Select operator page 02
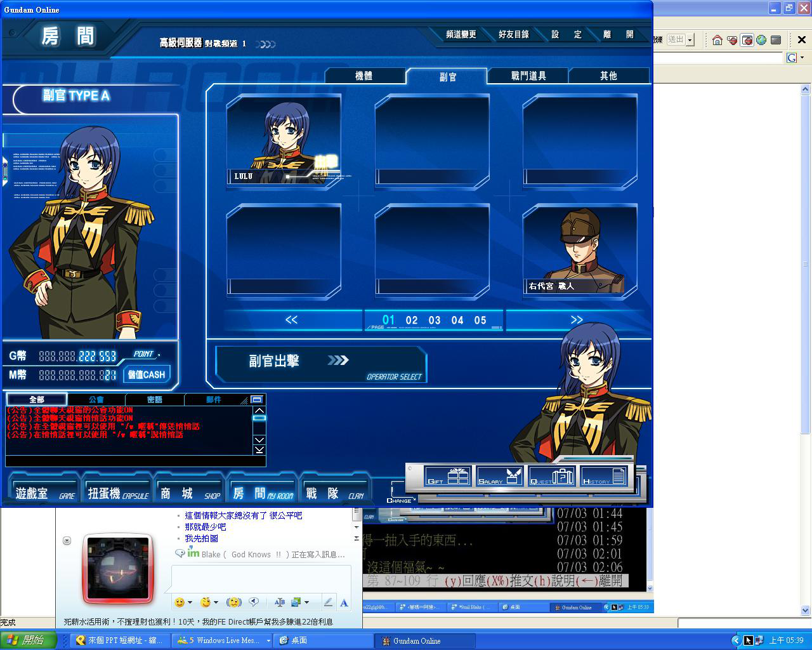 coord(412,321)
